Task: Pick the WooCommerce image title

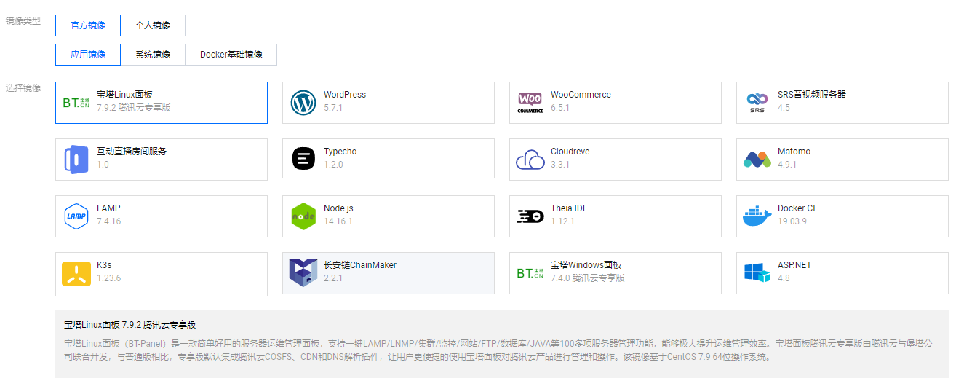Action: pos(581,95)
